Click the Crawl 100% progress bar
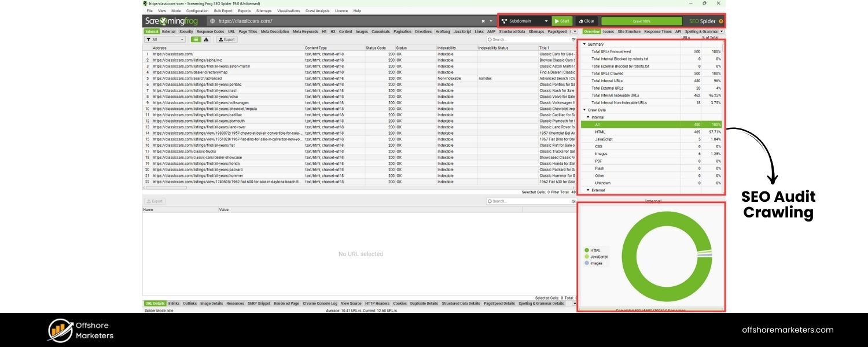Screen dimensions: 868x347 click(642, 21)
